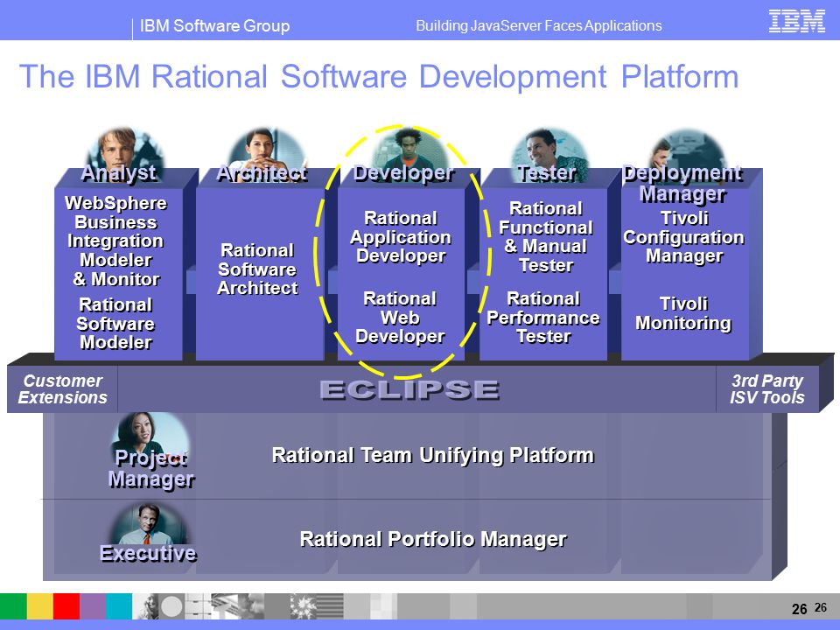Screen dimensions: 840x630
Task: Click the 'Developer' role label
Action: [404, 173]
